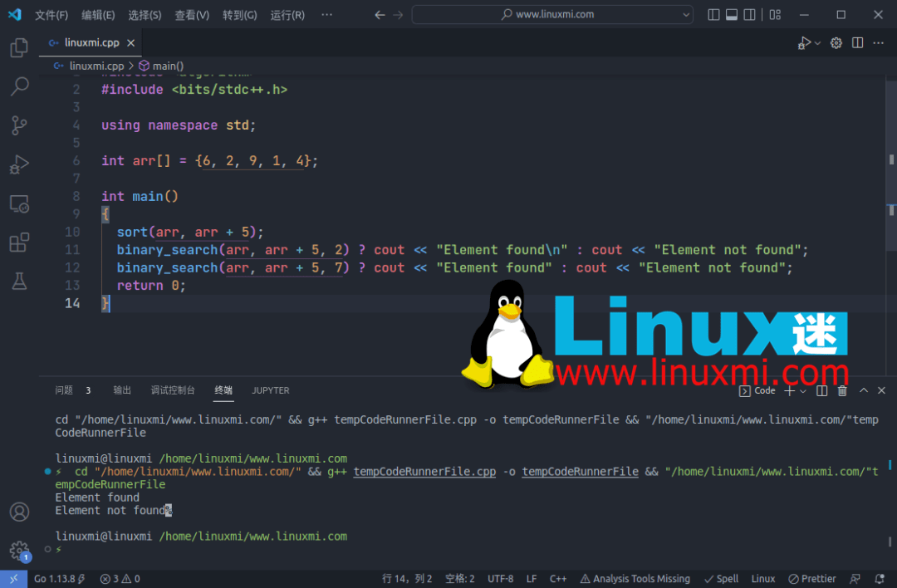Click the Go 1.13.8 status item
Viewport: 897px width, 588px height.
click(60, 579)
